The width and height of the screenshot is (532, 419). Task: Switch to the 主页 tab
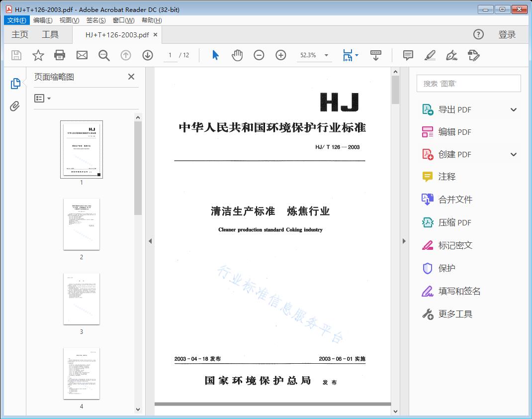[x=20, y=34]
